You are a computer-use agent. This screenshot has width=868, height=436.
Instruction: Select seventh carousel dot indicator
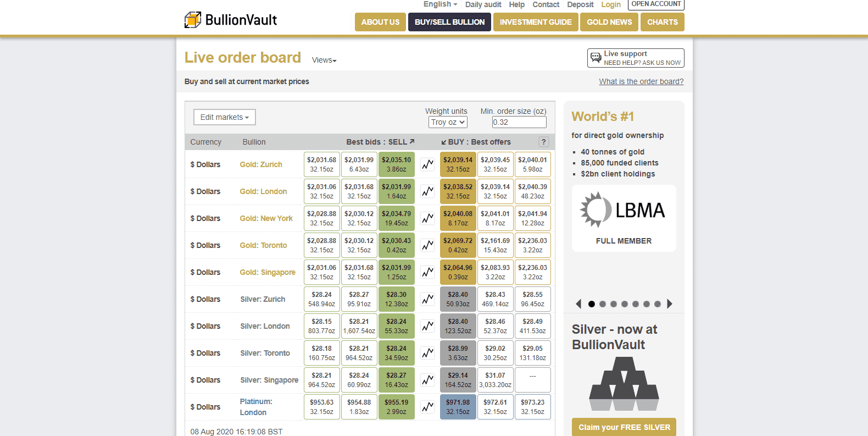[x=658, y=304]
